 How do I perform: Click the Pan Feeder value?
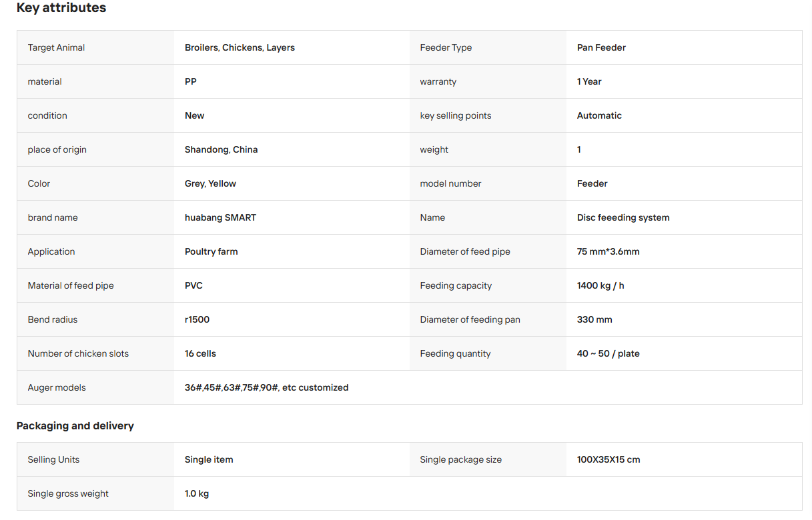[601, 47]
